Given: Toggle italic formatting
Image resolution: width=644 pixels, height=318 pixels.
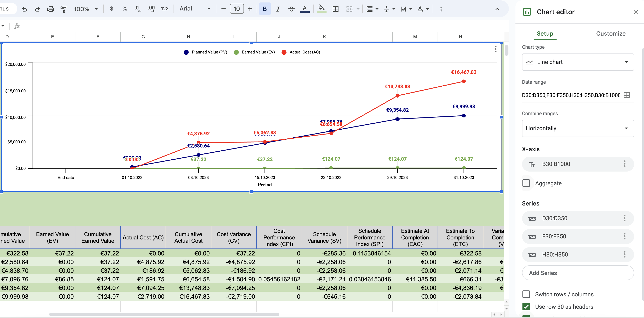Looking at the screenshot, I should point(278,9).
